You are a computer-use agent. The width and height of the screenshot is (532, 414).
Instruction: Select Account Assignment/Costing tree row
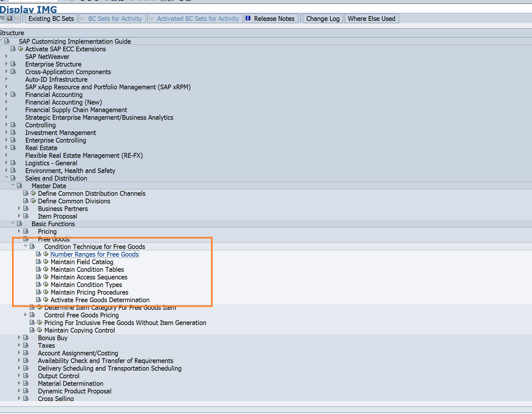78,353
